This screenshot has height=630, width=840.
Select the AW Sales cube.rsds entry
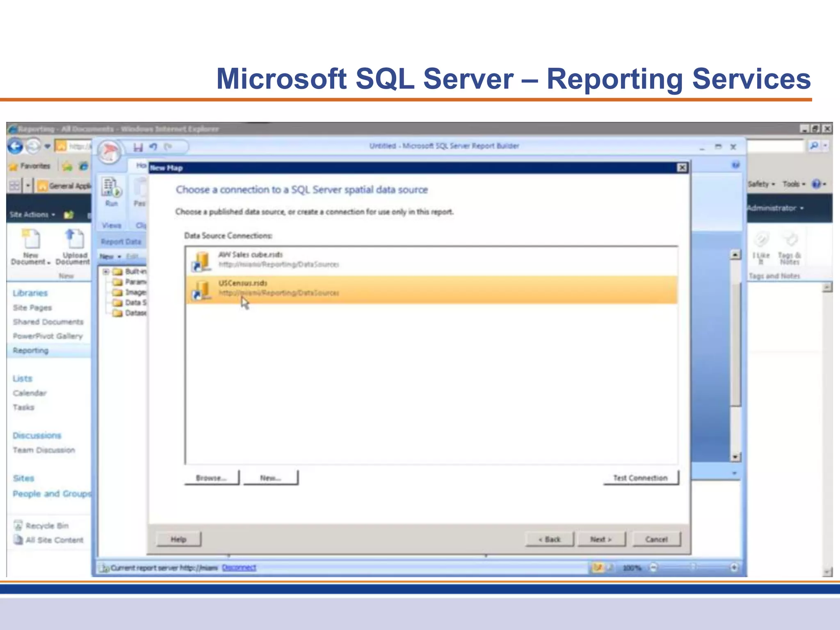coord(431,261)
